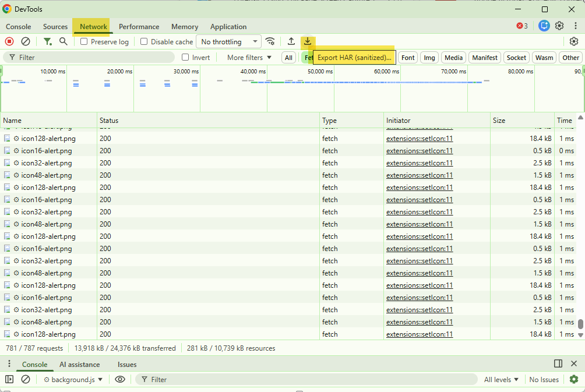Close the bottom drawer
585x392 pixels.
pos(574,363)
